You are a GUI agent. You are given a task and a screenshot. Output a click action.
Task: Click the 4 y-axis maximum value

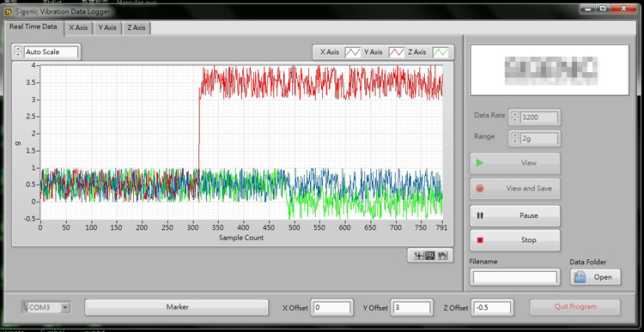tap(33, 65)
